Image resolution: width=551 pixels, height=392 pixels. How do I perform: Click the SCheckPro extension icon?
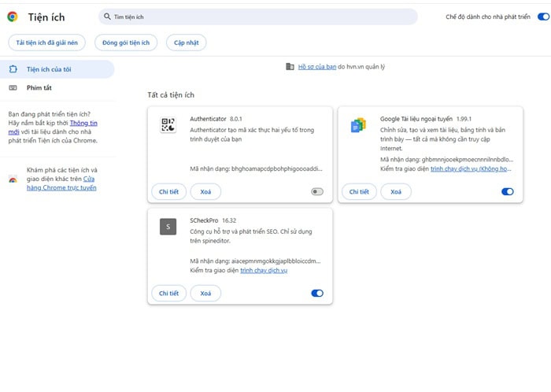(x=168, y=227)
